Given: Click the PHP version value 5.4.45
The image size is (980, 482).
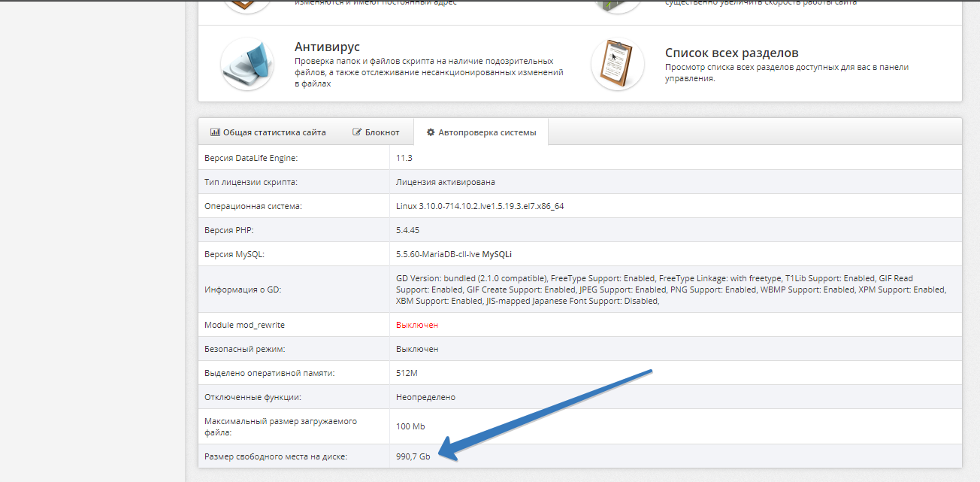Looking at the screenshot, I should (408, 230).
